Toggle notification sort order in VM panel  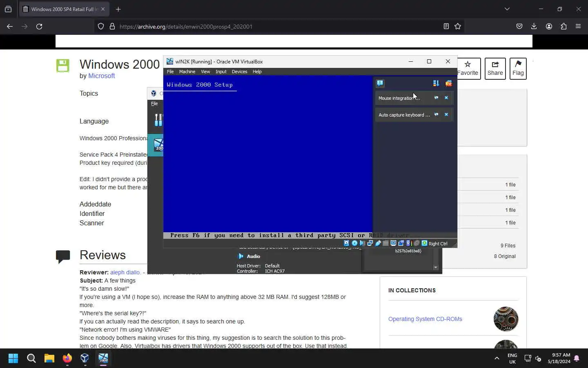pyautogui.click(x=436, y=83)
